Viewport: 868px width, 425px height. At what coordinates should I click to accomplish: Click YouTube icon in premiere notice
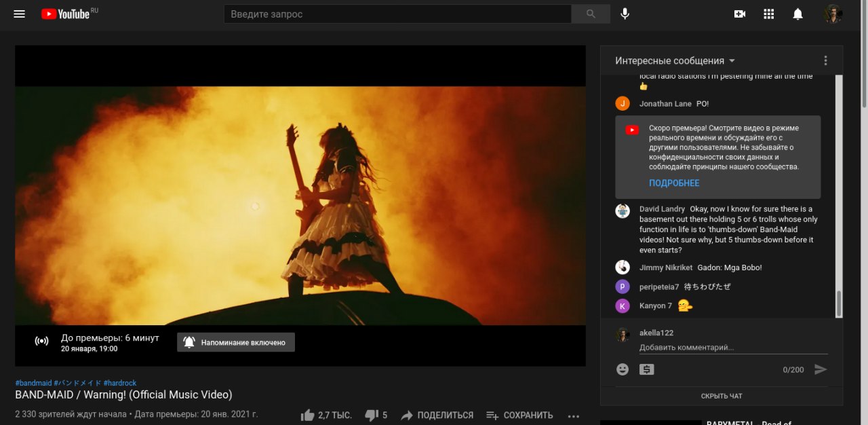pyautogui.click(x=632, y=130)
